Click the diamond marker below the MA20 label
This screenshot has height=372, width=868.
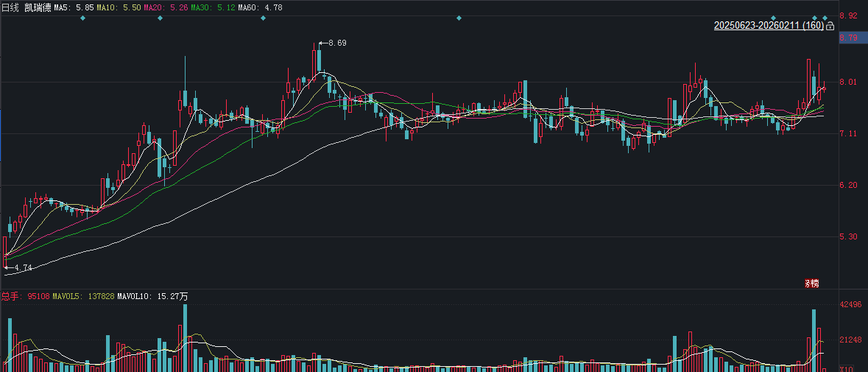160,18
